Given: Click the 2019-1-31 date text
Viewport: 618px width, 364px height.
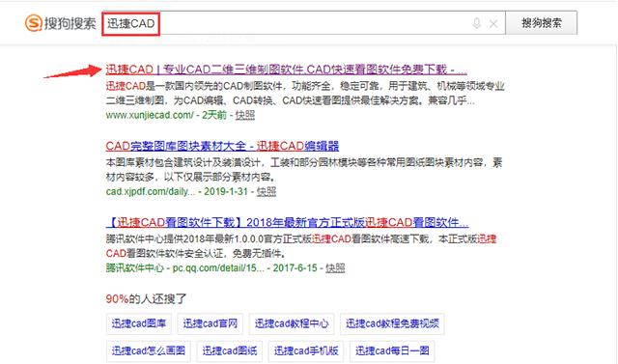Looking at the screenshot, I should click(226, 191).
